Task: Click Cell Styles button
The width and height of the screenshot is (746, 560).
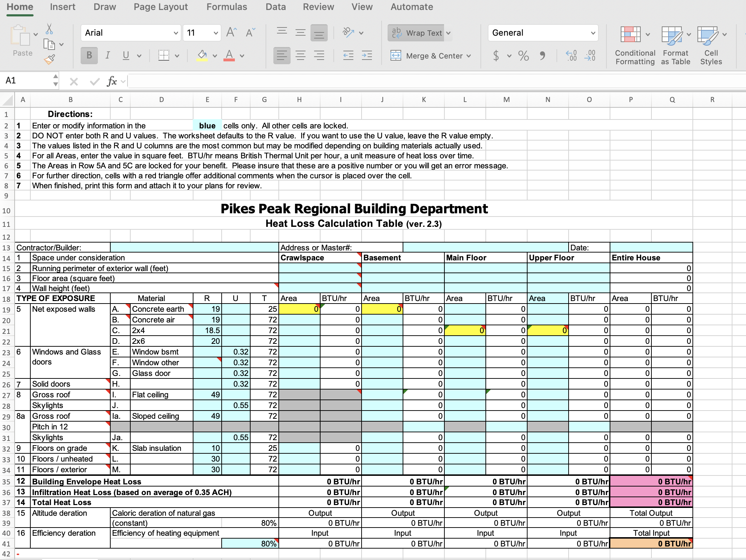Action: click(x=711, y=46)
